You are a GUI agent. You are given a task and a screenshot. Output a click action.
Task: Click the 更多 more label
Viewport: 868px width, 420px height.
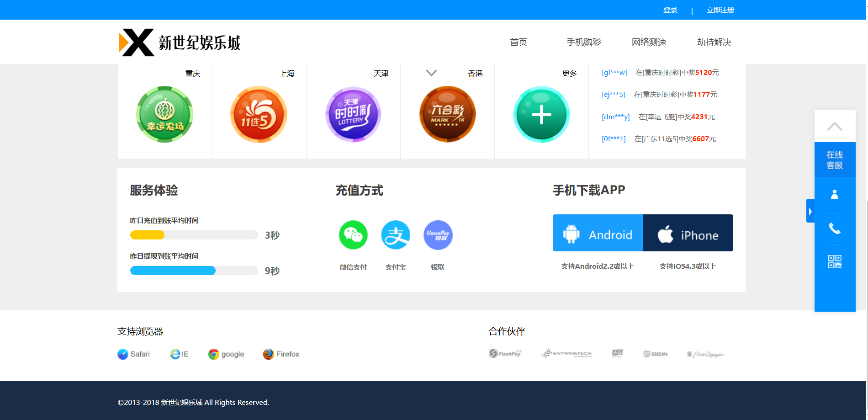pyautogui.click(x=570, y=73)
